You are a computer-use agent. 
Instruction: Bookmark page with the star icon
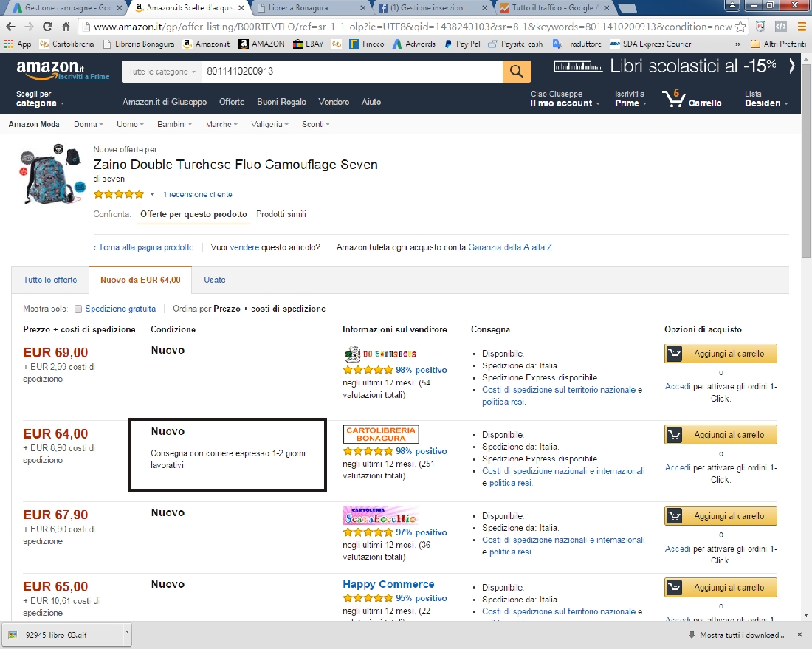741,27
